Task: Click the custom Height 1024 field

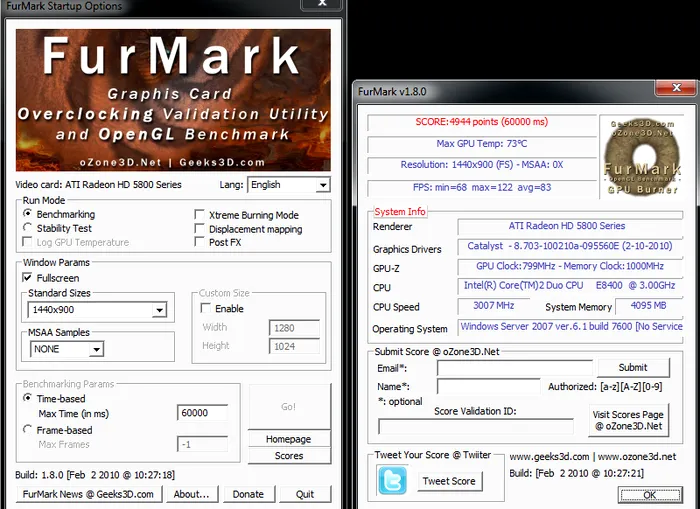Action: point(294,346)
